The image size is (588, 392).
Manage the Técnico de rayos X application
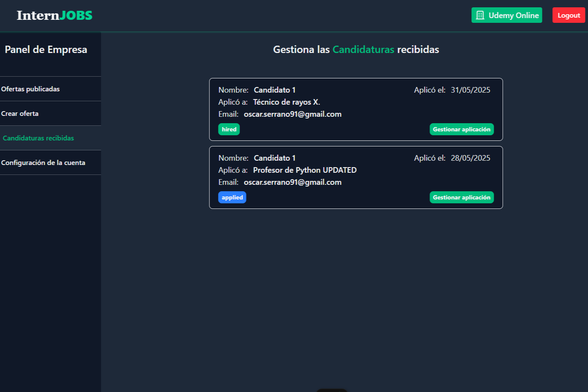point(461,129)
